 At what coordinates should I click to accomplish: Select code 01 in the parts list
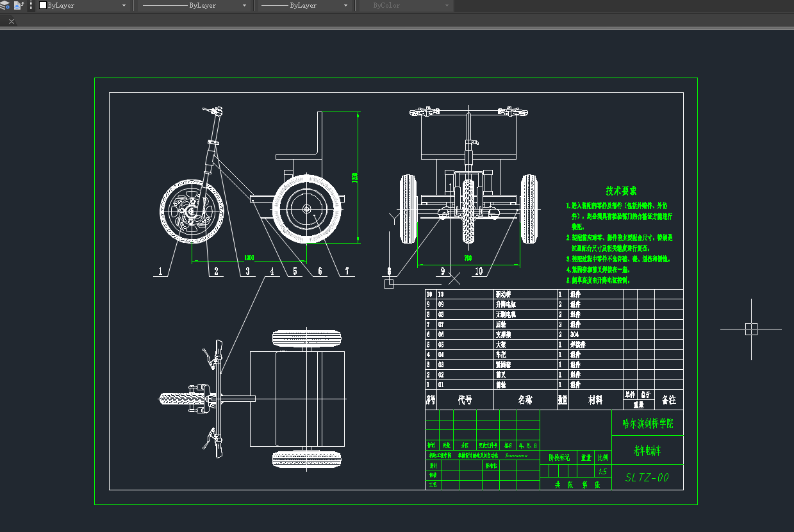441,385
